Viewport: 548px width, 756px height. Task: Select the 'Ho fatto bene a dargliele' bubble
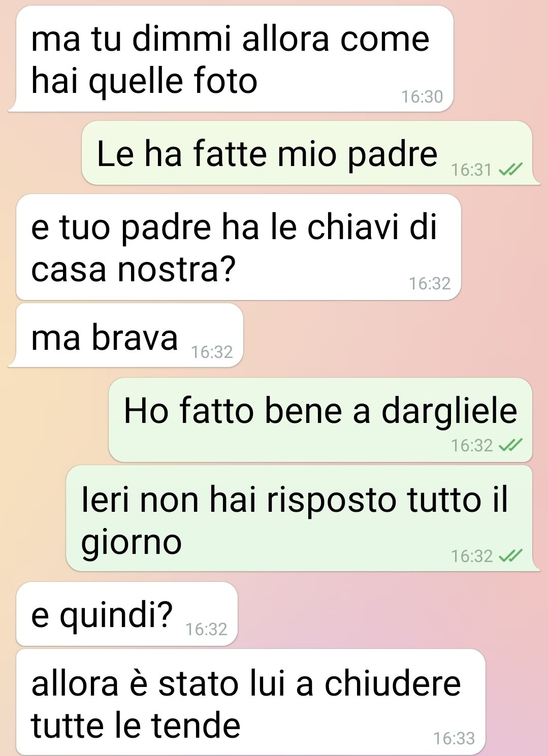point(320,420)
